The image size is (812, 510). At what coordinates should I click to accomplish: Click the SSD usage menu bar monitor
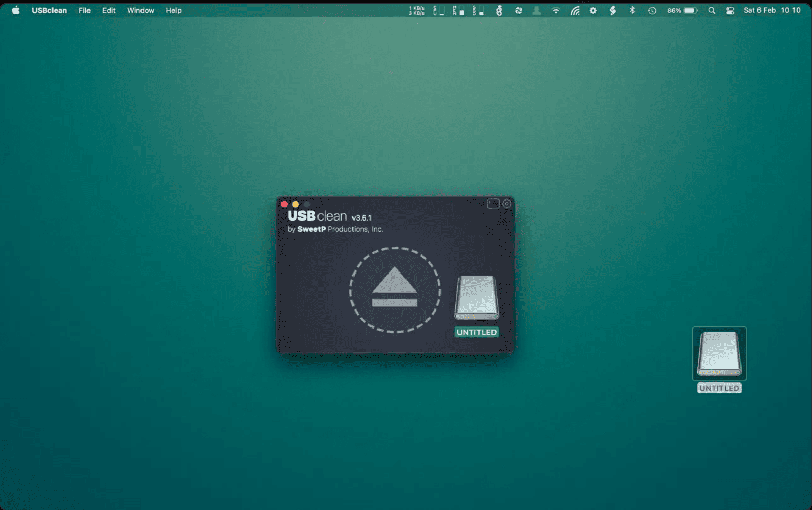click(478, 10)
